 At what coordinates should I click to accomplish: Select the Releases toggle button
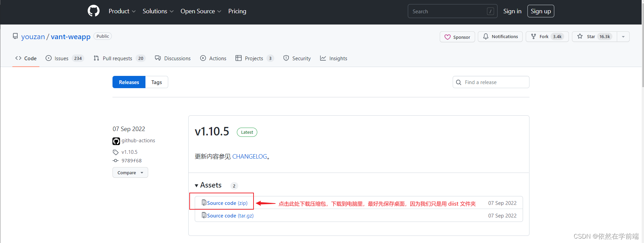(129, 82)
